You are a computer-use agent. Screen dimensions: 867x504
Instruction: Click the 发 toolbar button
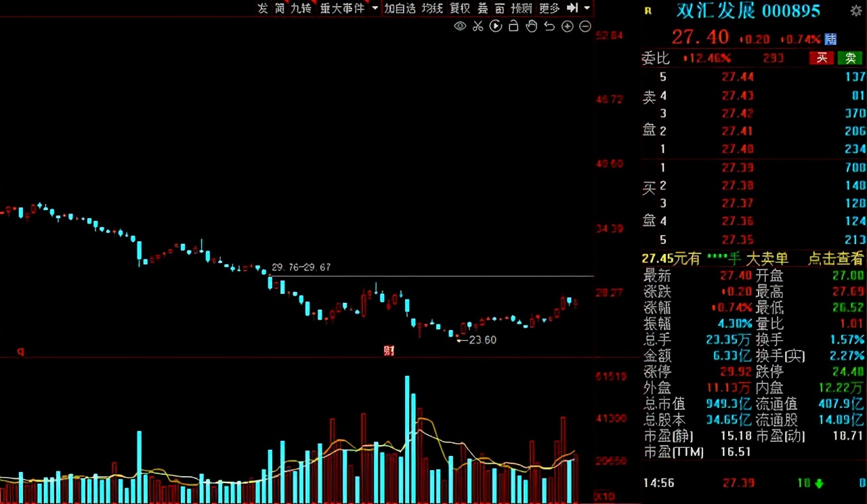tap(263, 8)
